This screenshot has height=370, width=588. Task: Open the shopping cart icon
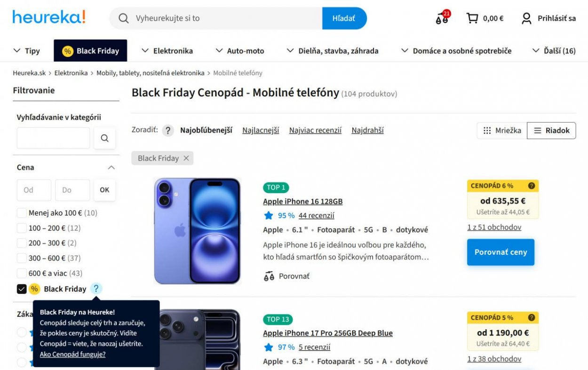[x=473, y=18]
